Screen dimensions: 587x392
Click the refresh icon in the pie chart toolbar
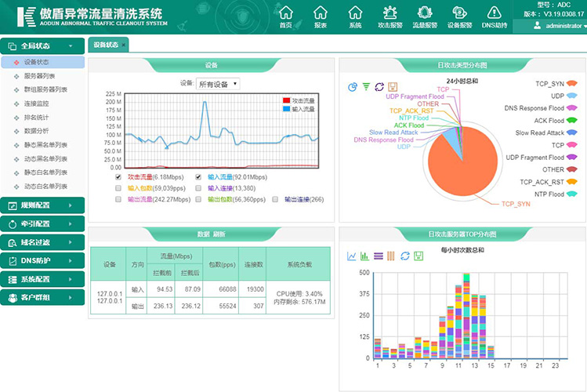pos(379,87)
